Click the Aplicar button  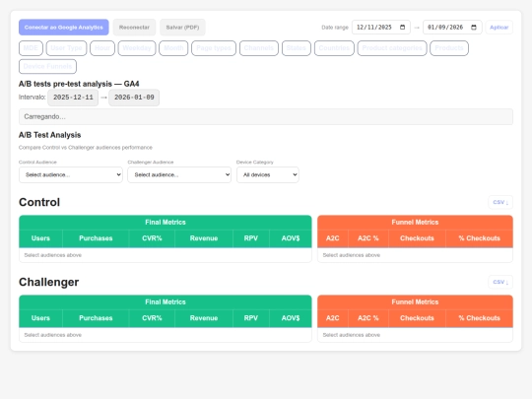(x=499, y=28)
